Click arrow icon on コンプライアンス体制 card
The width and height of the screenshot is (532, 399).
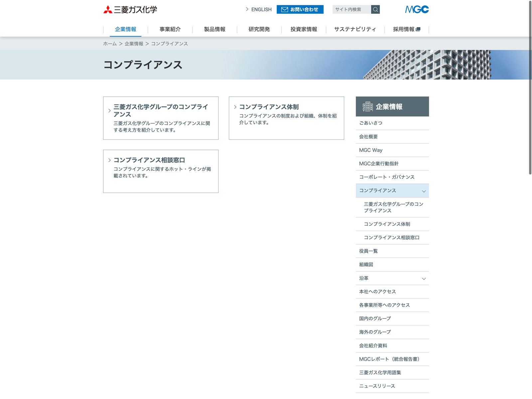coord(235,107)
